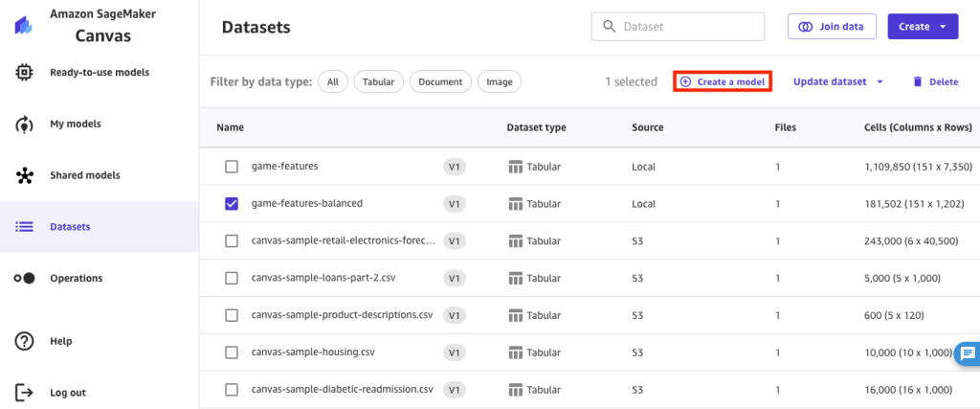Filter datasets by Image type

(500, 82)
